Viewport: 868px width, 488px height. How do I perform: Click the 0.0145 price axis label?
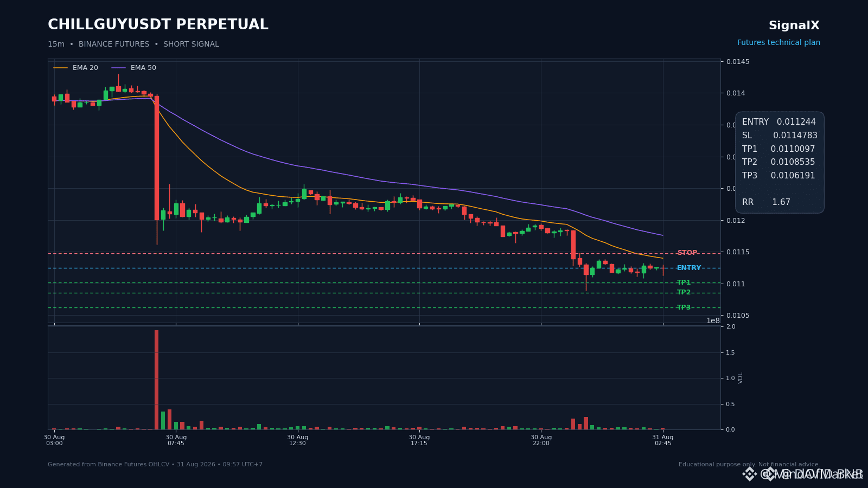click(x=738, y=62)
